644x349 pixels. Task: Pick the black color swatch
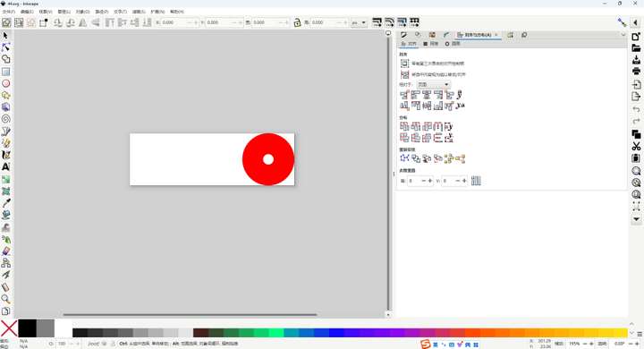click(27, 328)
